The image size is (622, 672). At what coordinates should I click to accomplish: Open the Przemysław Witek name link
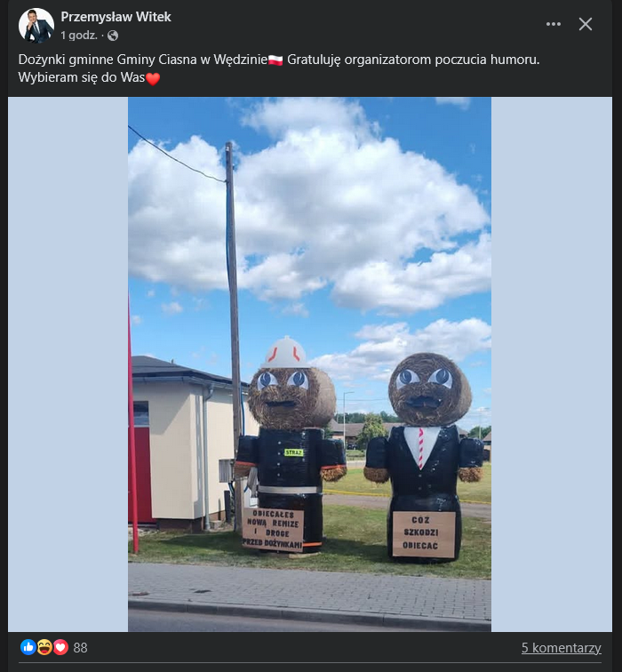coord(116,17)
